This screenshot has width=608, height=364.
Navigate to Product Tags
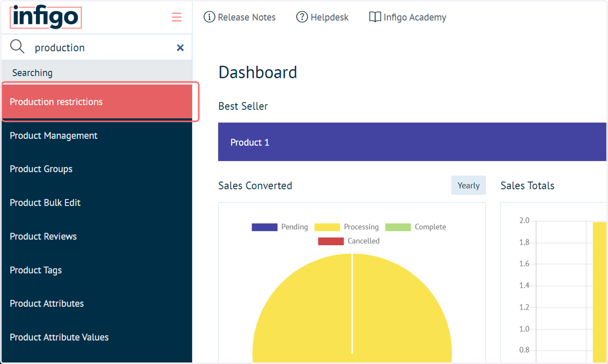coord(97,270)
